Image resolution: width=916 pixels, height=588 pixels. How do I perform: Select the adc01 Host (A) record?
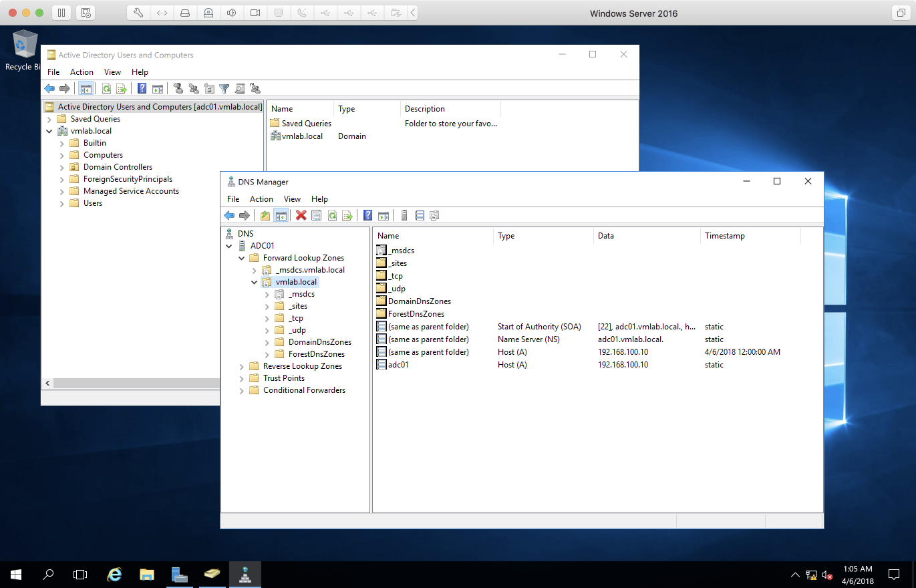[x=398, y=365]
